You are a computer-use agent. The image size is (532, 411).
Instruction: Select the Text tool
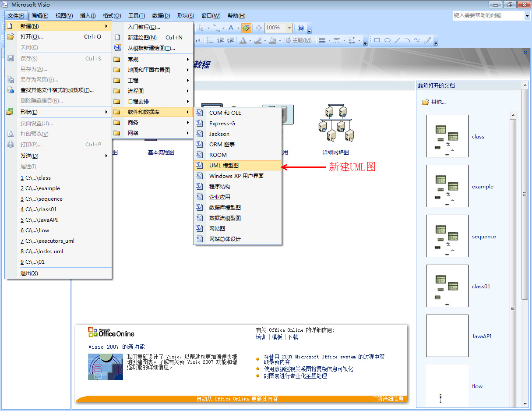[231, 28]
